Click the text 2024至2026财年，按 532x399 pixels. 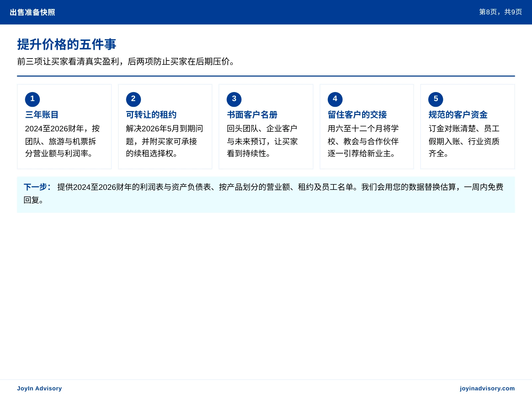point(63,129)
